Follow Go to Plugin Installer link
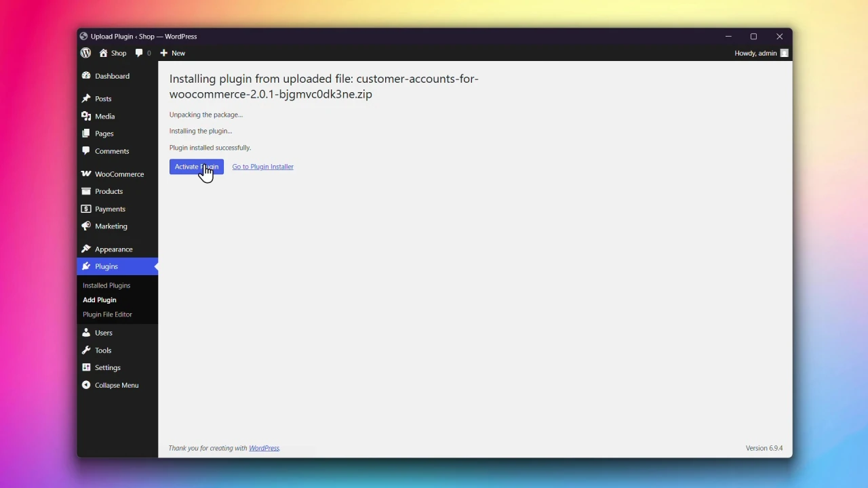The height and width of the screenshot is (488, 868). click(263, 167)
